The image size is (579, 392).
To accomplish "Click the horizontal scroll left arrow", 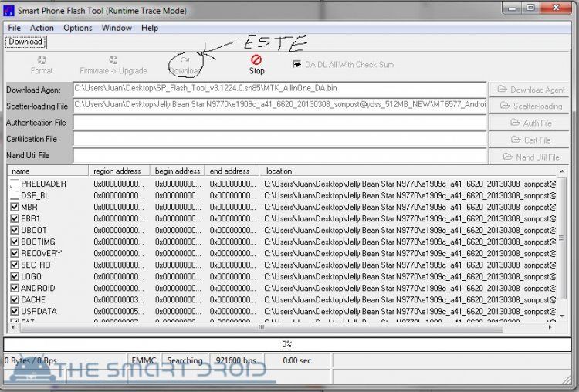I will 13,327.
